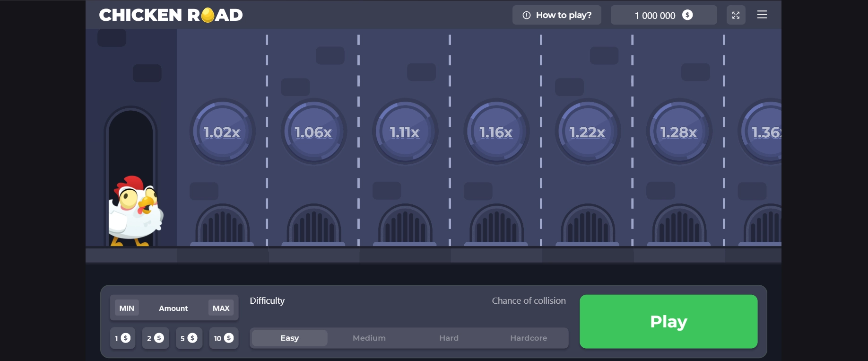
Task: Choose the 5 dollar bet preset
Action: click(x=189, y=338)
